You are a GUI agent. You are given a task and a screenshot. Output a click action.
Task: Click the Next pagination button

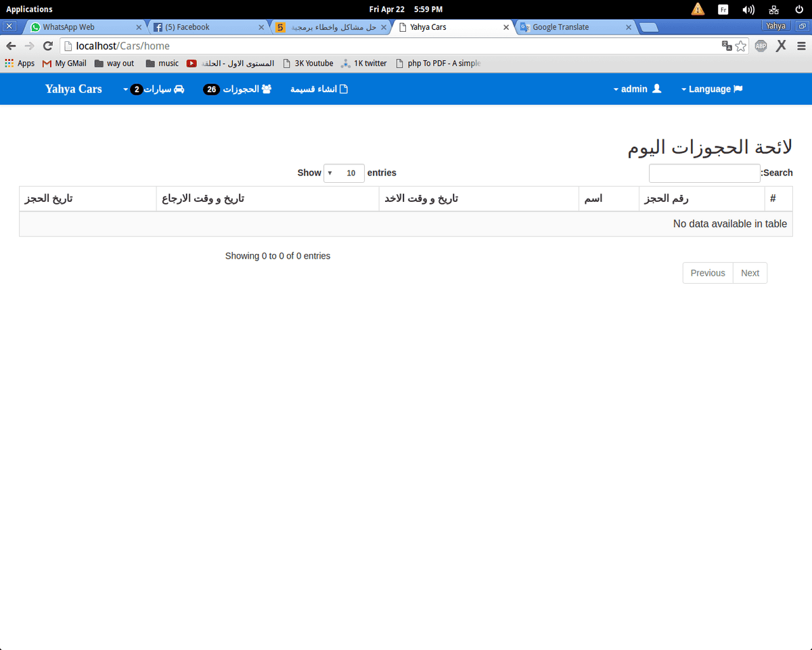750,273
